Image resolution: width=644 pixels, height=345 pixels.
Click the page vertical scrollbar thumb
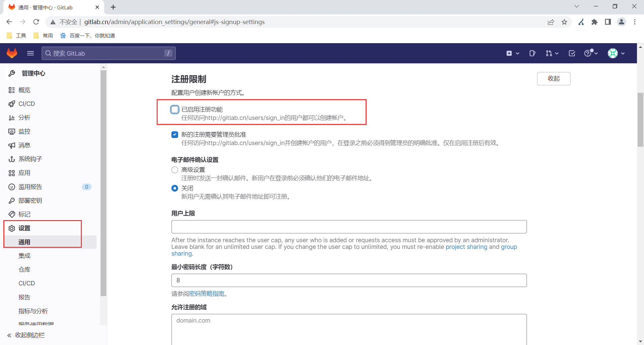click(640, 120)
